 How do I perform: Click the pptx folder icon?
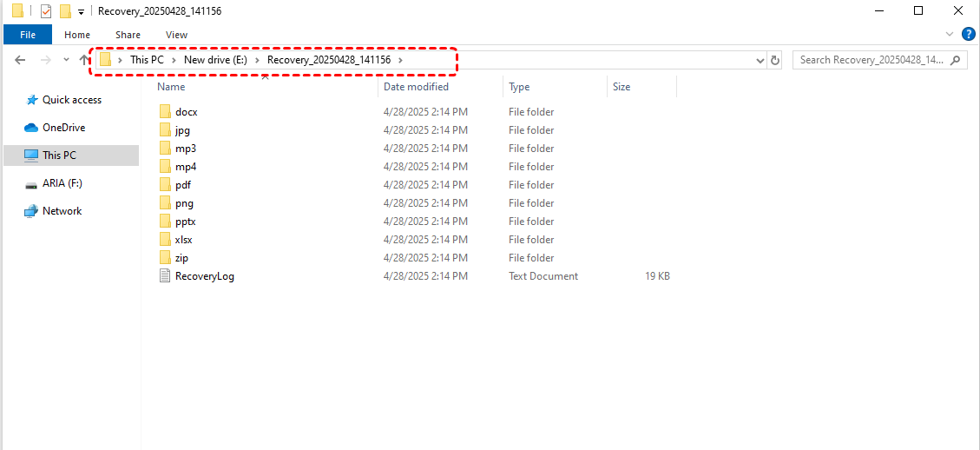pyautogui.click(x=165, y=221)
